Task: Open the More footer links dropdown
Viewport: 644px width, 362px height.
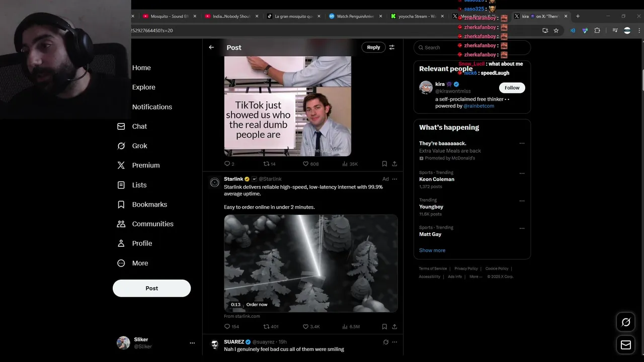Action: (475, 277)
